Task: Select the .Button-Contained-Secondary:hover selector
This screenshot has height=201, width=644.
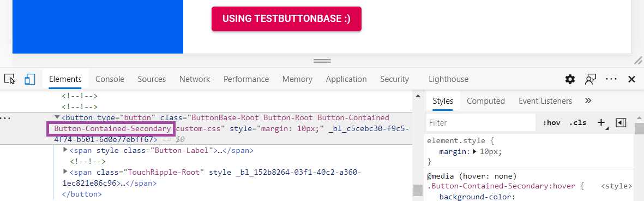Action: pos(502,186)
